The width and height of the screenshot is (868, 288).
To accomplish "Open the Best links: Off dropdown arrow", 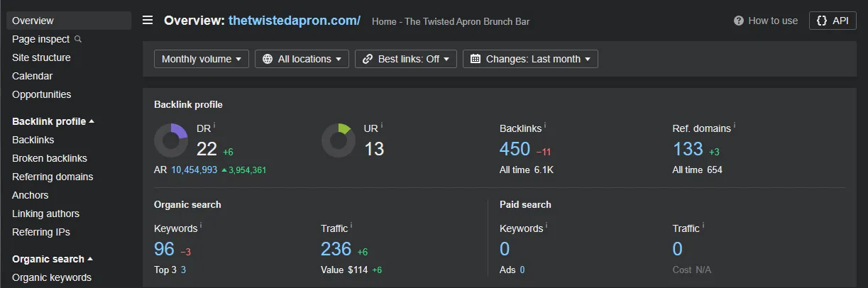I will (x=446, y=60).
